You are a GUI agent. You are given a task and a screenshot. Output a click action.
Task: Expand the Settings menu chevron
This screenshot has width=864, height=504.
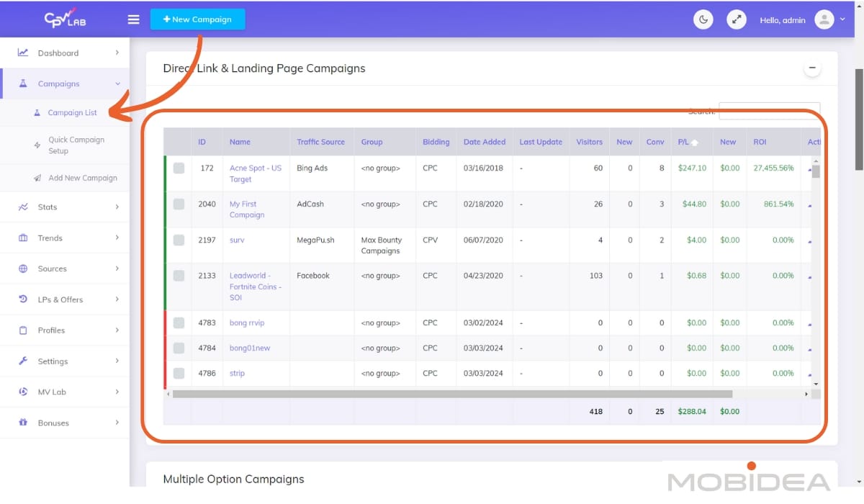point(117,361)
